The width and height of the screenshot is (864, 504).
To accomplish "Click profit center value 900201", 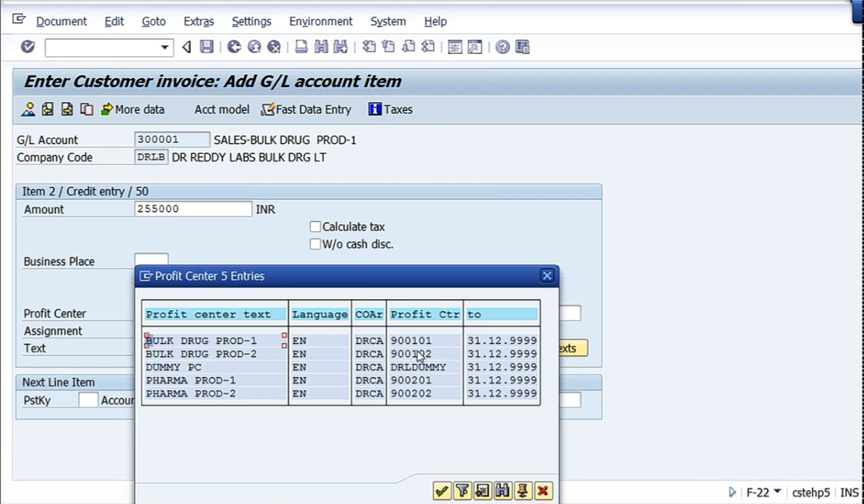I will point(411,380).
